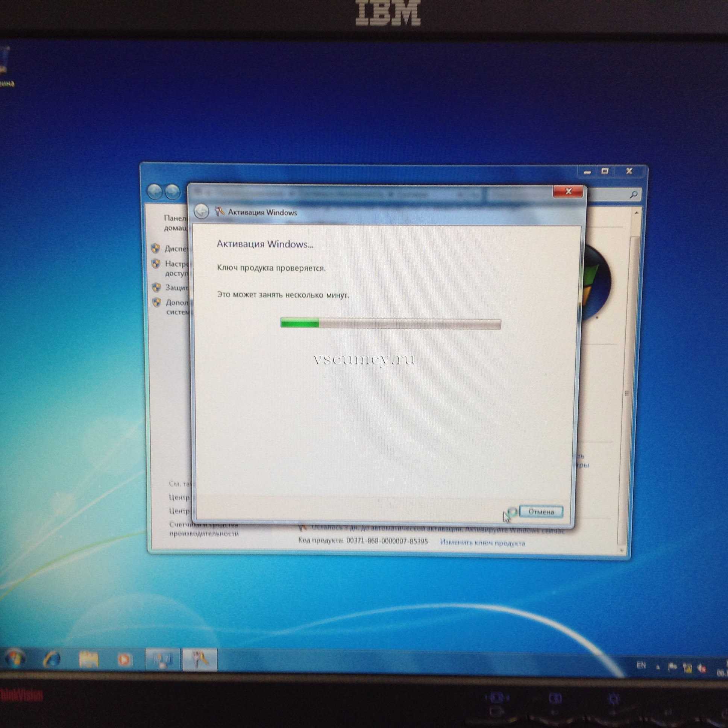Click Изменить ключ продукта link
This screenshot has height=728, width=728.
(482, 543)
